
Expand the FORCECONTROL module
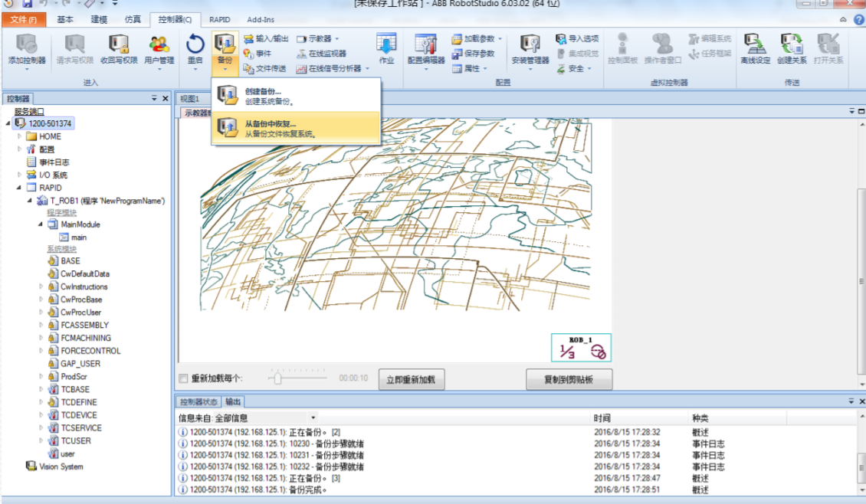(x=41, y=351)
